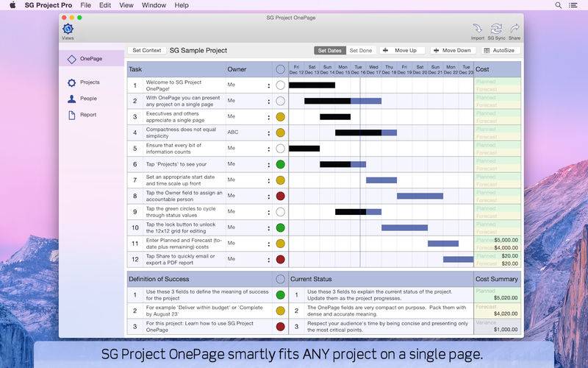Viewport: 588px width, 368px height.
Task: Open owner options for task 2
Action: pyautogui.click(x=268, y=102)
